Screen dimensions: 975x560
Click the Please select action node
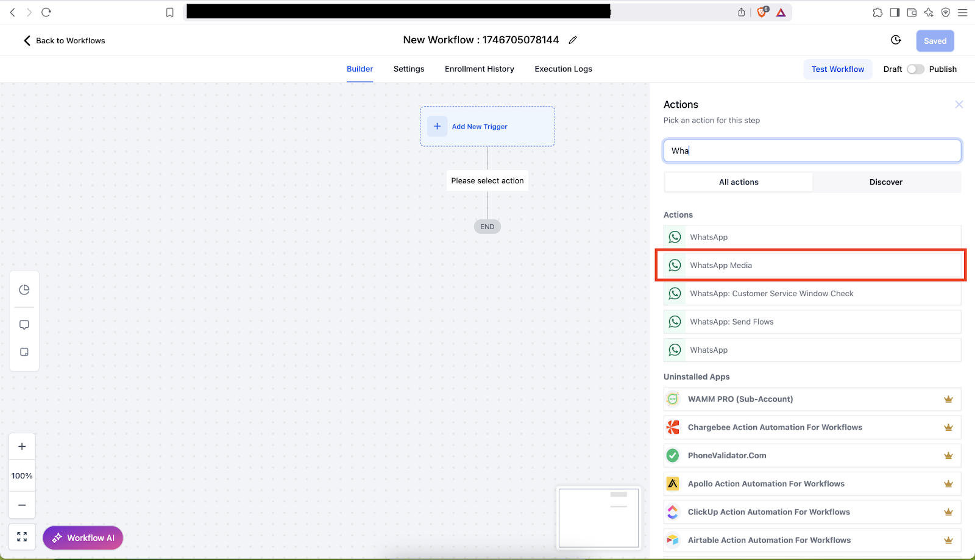click(x=487, y=181)
